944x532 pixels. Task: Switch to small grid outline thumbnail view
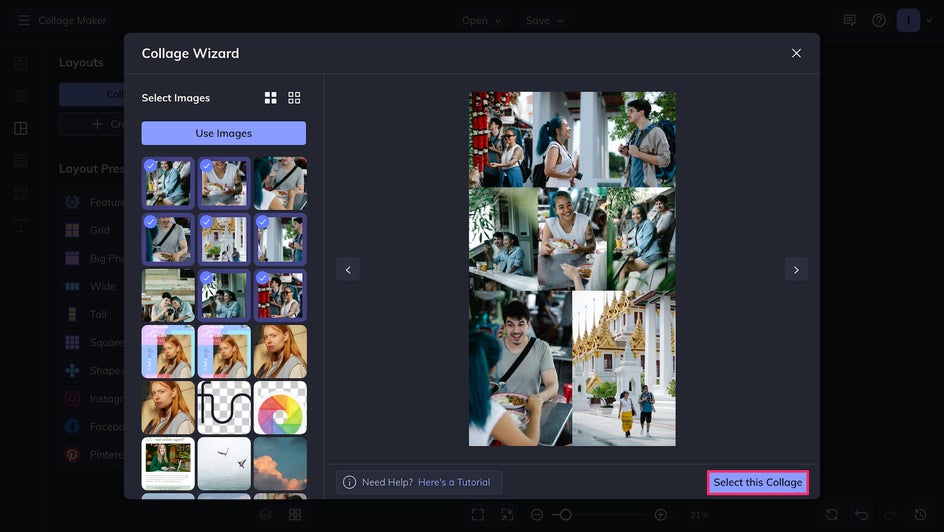(x=294, y=97)
